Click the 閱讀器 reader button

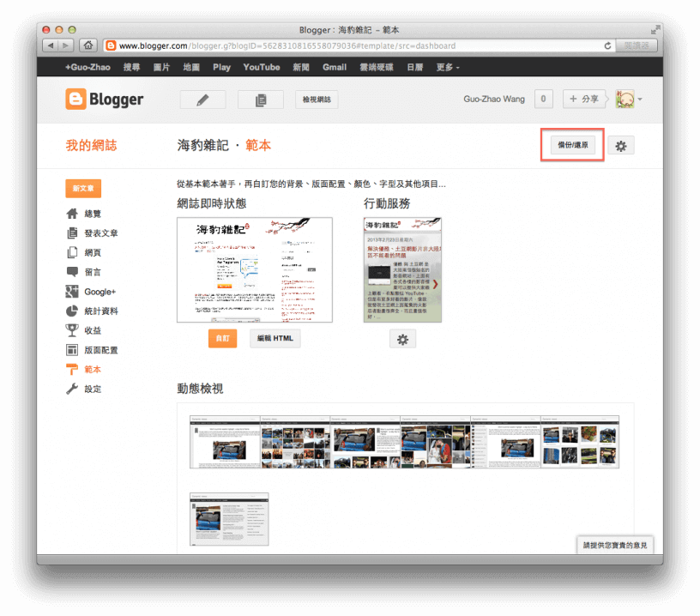tap(637, 45)
